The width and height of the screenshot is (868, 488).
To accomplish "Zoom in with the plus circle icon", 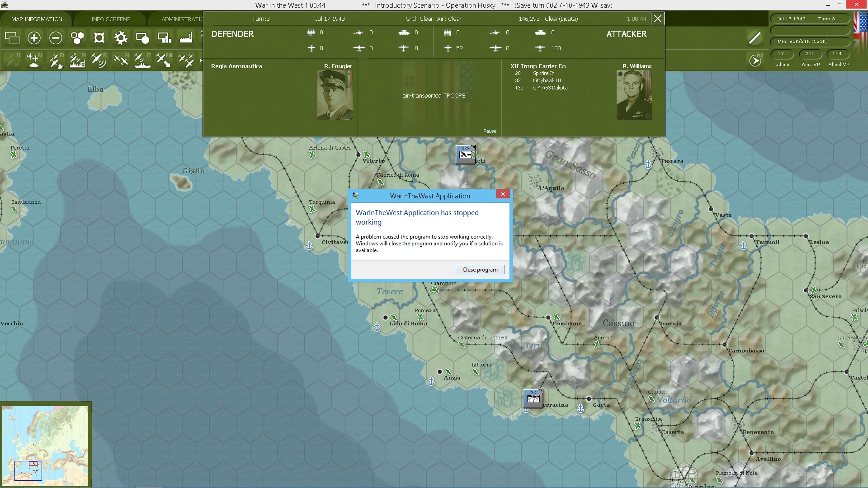I will [34, 38].
